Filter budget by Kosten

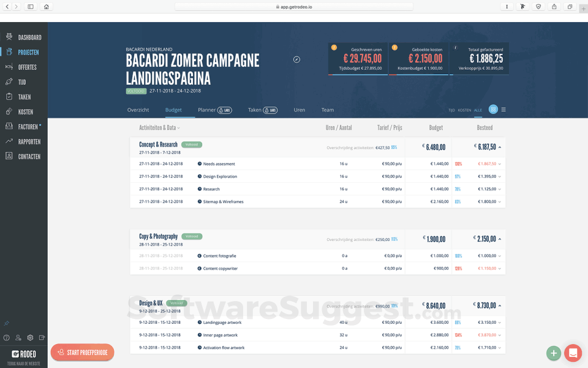464,110
